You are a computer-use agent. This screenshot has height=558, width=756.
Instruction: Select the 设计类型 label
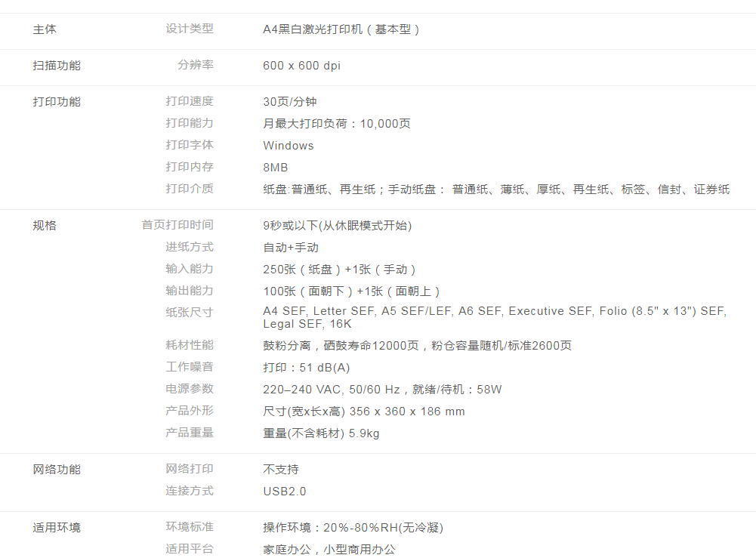190,29
